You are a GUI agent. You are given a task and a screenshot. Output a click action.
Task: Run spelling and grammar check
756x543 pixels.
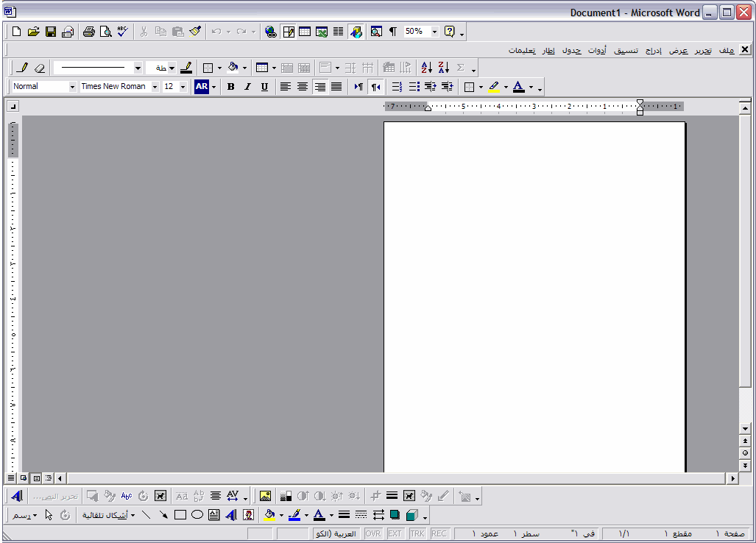[x=122, y=32]
